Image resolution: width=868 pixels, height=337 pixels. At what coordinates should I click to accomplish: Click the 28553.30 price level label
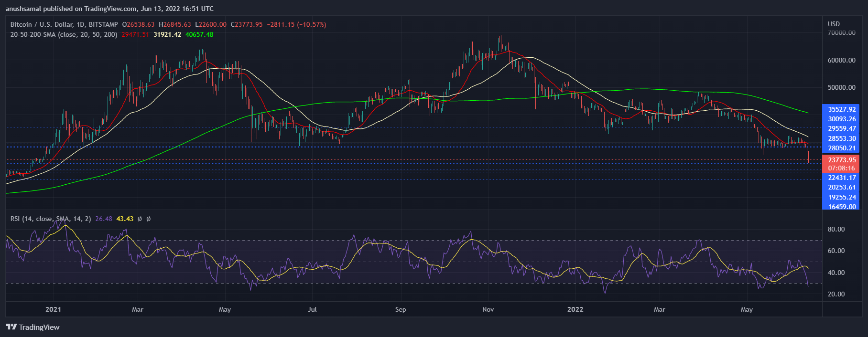pyautogui.click(x=842, y=138)
